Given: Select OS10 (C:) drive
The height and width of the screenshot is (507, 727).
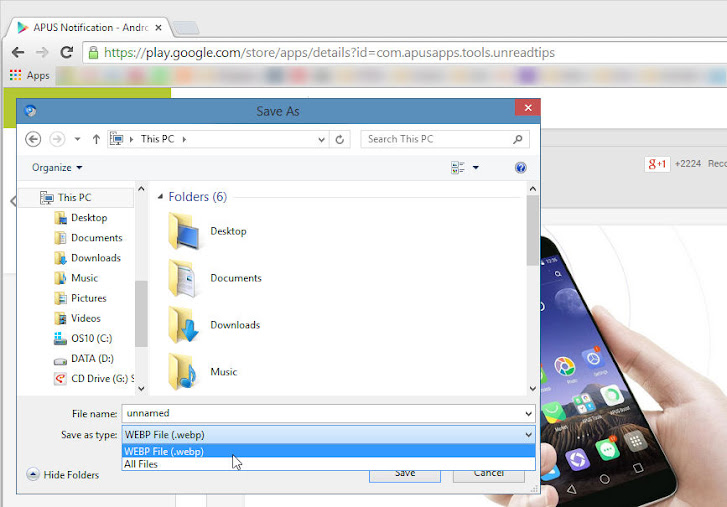Looking at the screenshot, I should point(91,338).
